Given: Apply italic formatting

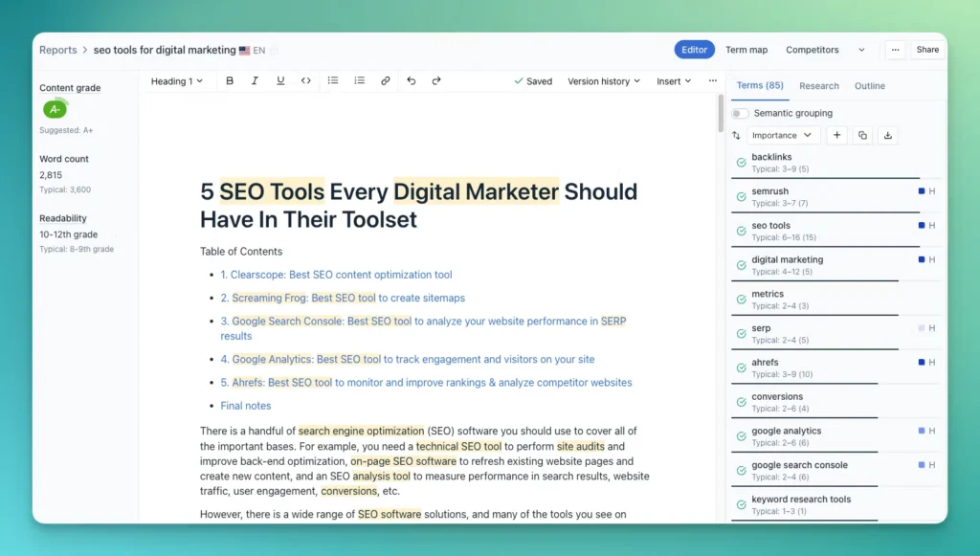Looking at the screenshot, I should (x=255, y=80).
